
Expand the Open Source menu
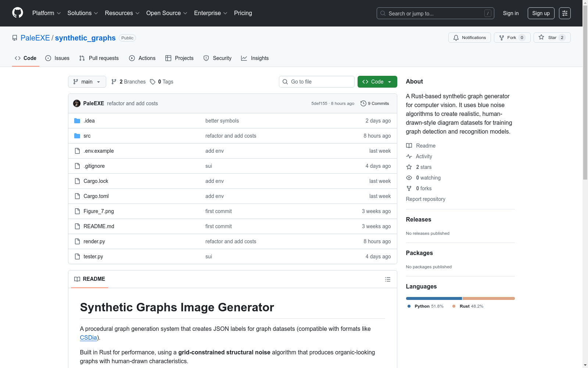pyautogui.click(x=167, y=13)
